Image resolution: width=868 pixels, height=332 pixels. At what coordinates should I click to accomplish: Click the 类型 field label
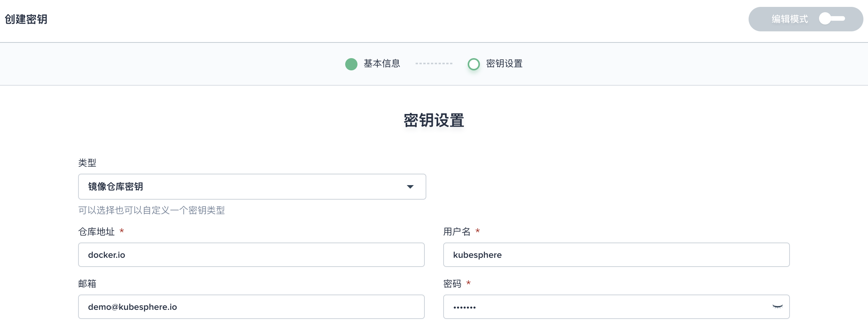87,163
